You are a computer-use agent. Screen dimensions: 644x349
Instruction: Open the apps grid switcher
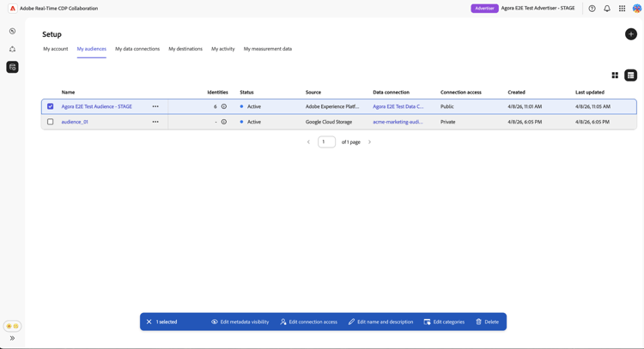[623, 9]
